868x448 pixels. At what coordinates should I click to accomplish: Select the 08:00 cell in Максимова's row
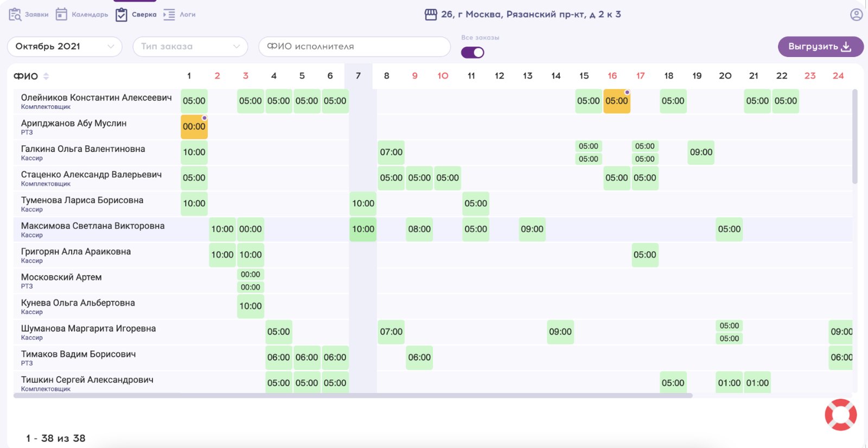pos(419,229)
